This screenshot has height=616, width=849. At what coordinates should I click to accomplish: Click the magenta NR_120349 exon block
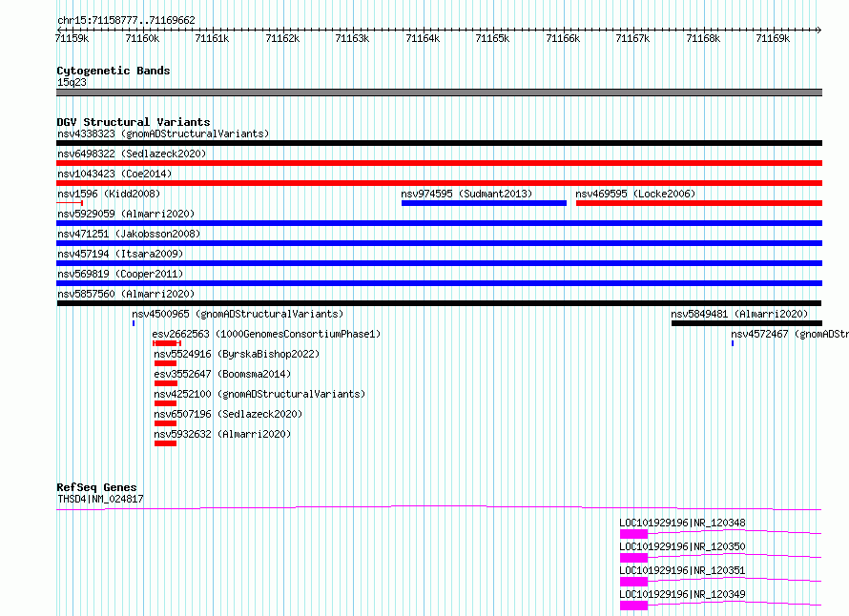(x=634, y=606)
